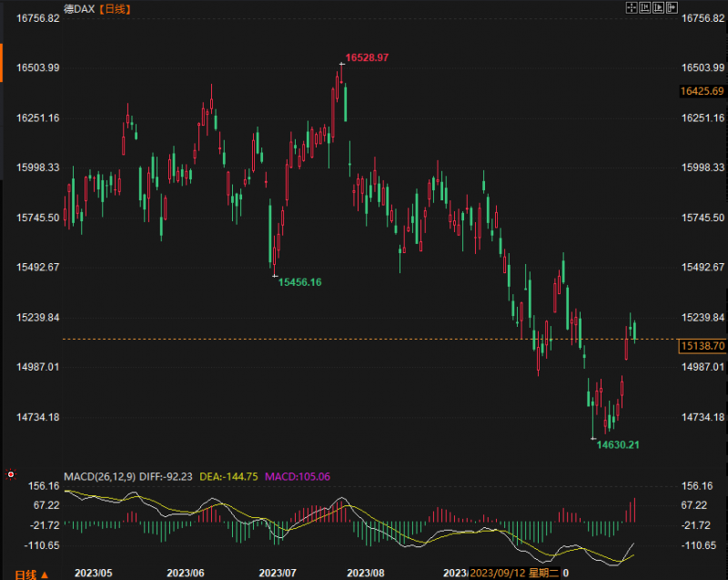The width and height of the screenshot is (728, 580).
Task: Click the orange 15138.70 current price tag
Action: point(702,346)
